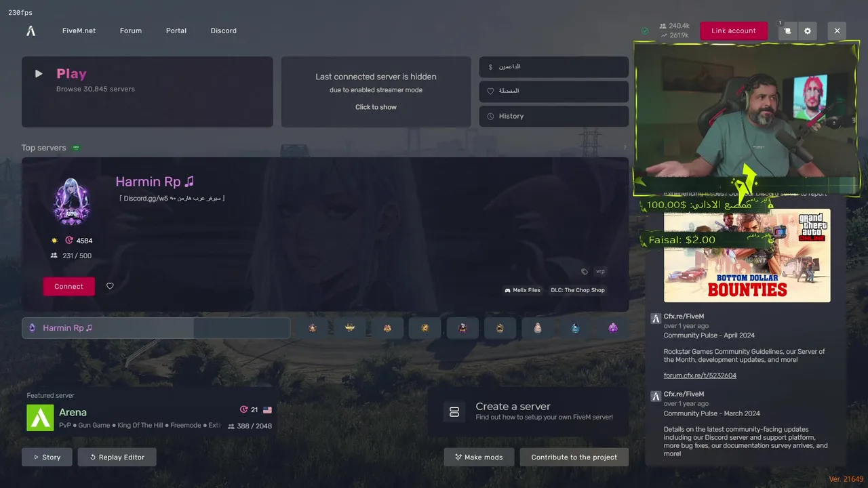868x488 pixels.
Task: Open the changelog scroll icon
Action: (x=787, y=30)
